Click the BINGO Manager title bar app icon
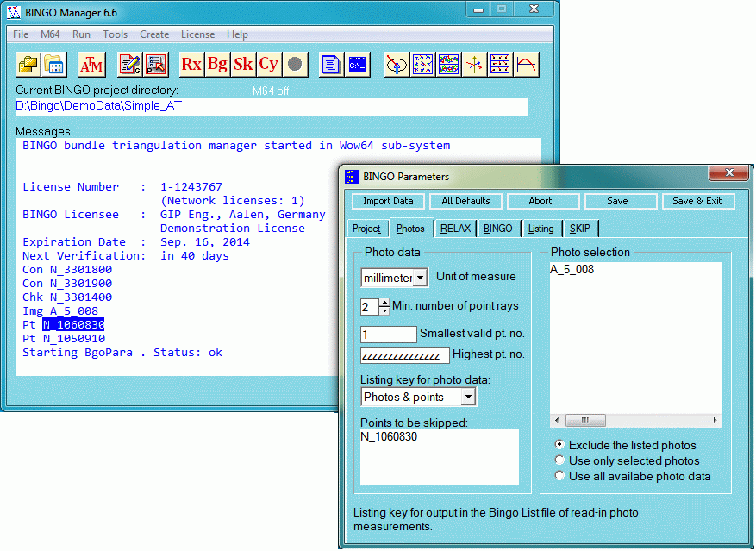This screenshot has width=756, height=551. (14, 12)
